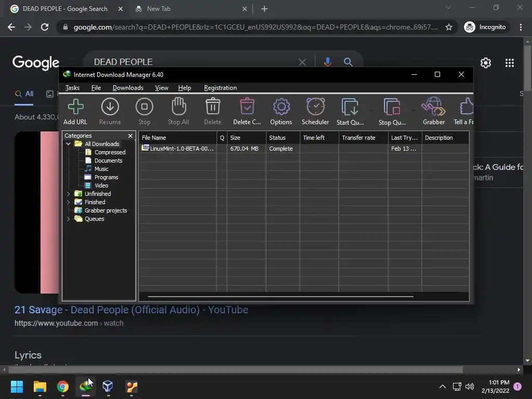Viewport: 532px width, 399px height.
Task: Open the Google apps grid
Action: [x=510, y=63]
